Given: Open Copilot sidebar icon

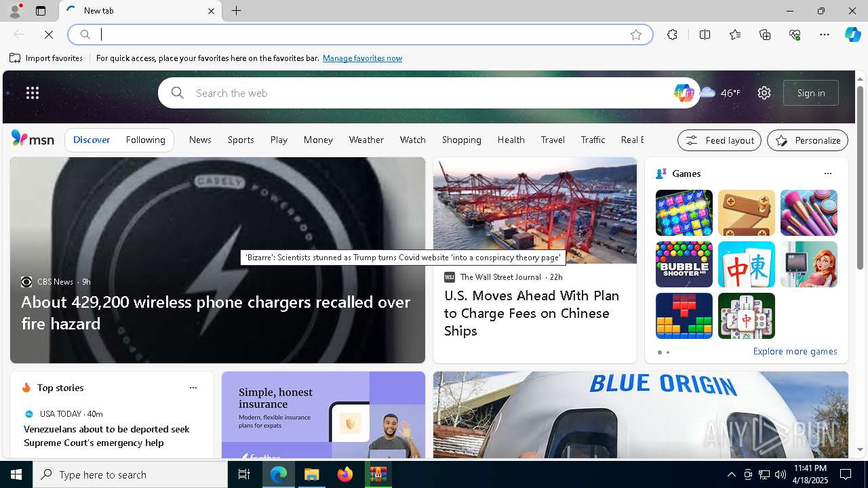Looking at the screenshot, I should click(852, 35).
